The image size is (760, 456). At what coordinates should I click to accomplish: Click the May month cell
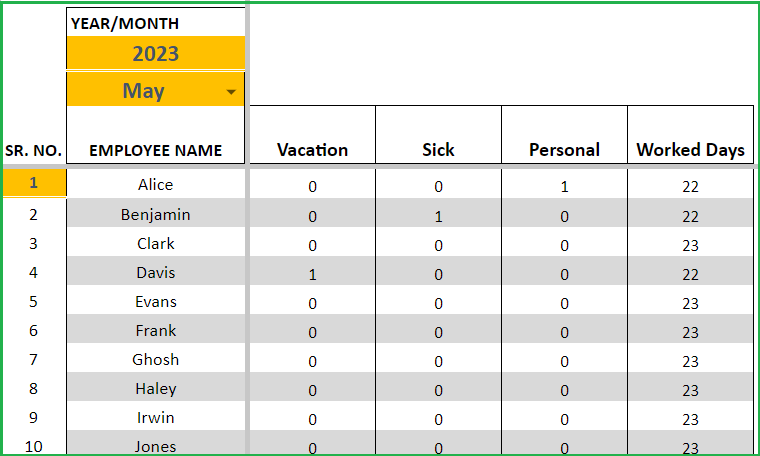(156, 90)
